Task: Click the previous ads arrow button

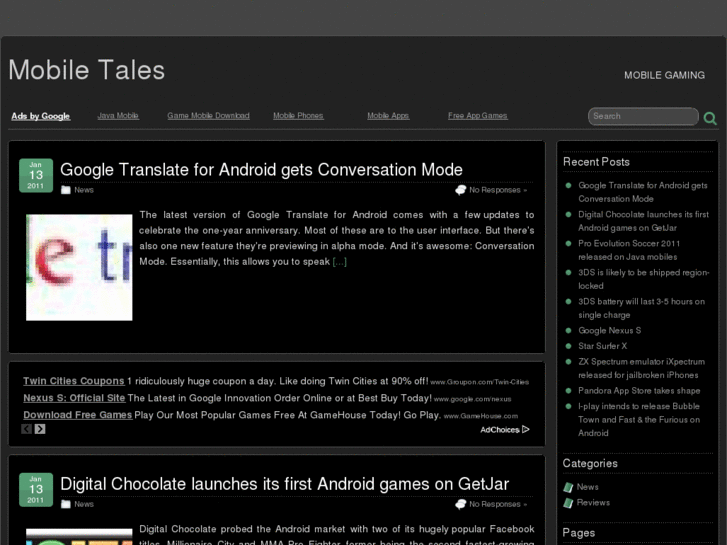Action: (x=26, y=429)
